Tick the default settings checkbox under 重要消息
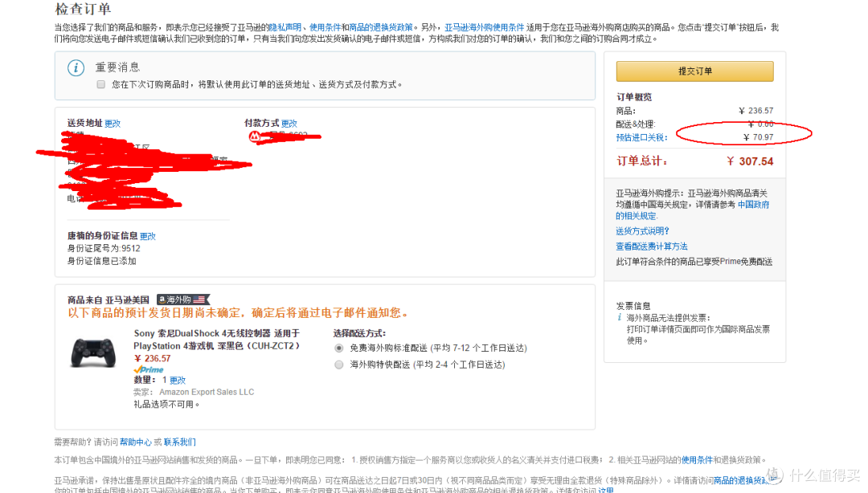This screenshot has width=868, height=493. (x=100, y=84)
